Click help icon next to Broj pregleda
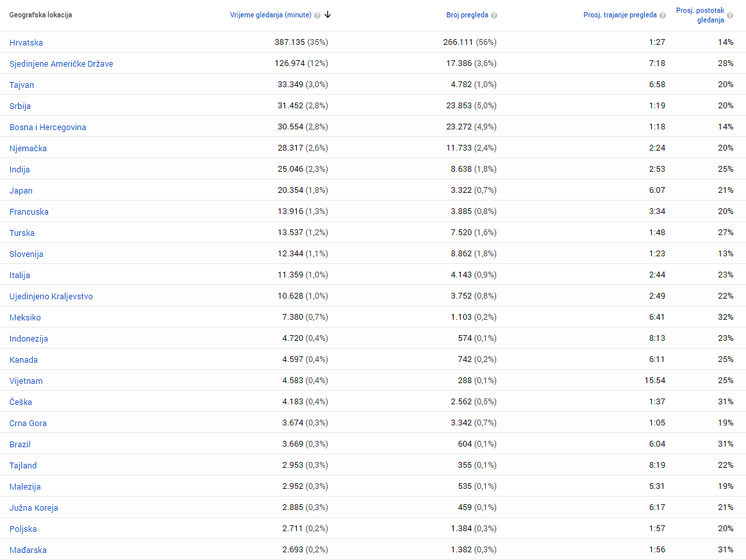Image resolution: width=746 pixels, height=560 pixels. tap(494, 15)
